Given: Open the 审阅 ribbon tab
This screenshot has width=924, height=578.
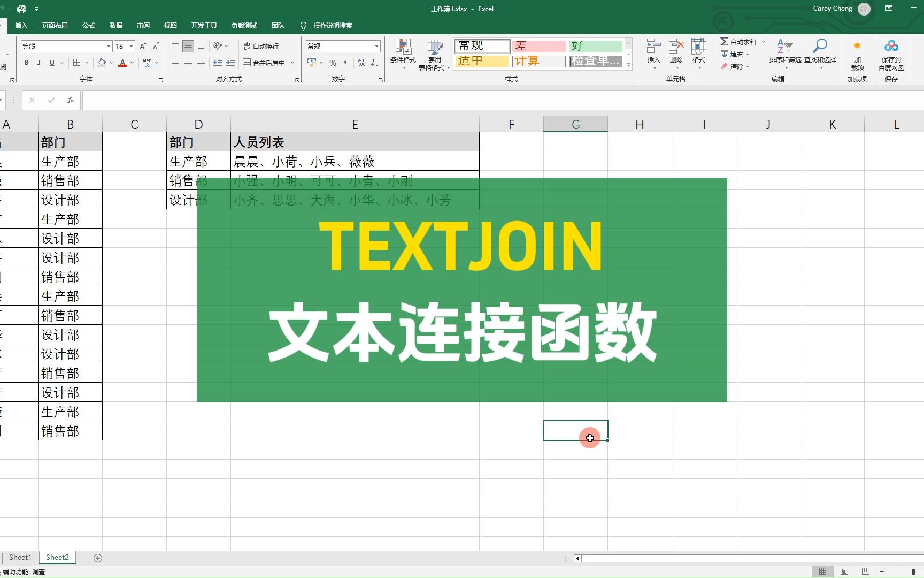Looking at the screenshot, I should pos(143,25).
